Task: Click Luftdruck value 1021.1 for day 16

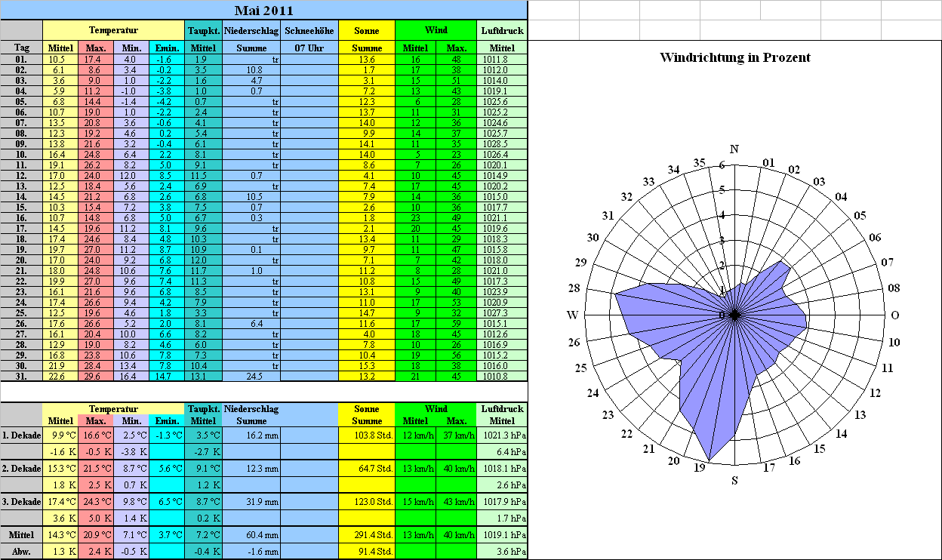Action: (x=502, y=217)
